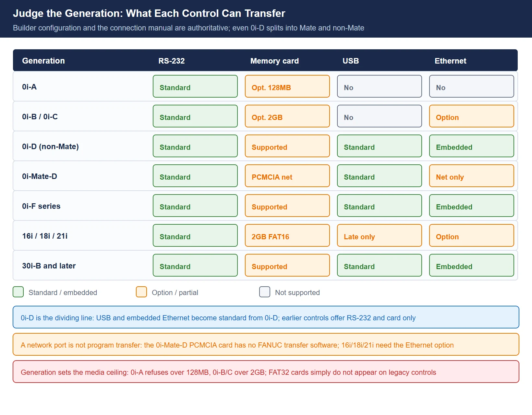Viewport: 532px width, 415px height.
Task: Select the USB column header
Action: [x=351, y=61]
